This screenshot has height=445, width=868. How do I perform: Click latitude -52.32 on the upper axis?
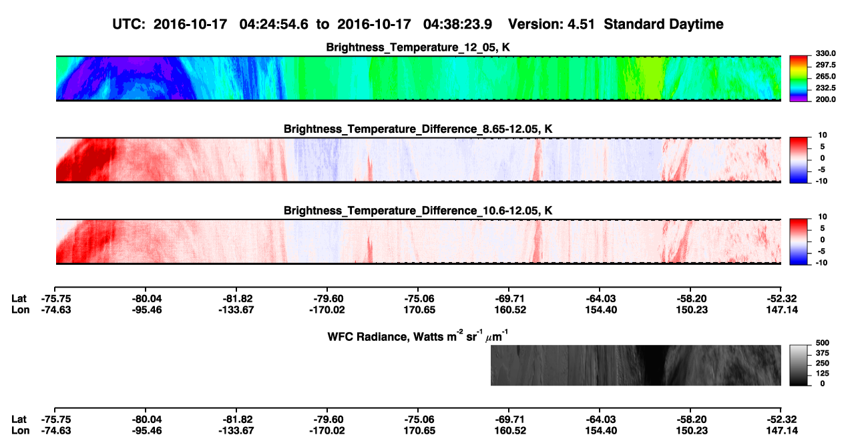781,298
